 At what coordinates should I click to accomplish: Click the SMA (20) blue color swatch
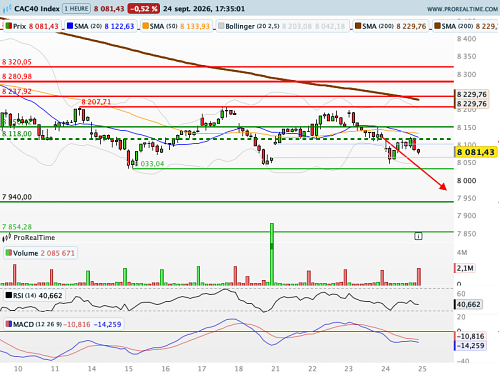pos(70,26)
